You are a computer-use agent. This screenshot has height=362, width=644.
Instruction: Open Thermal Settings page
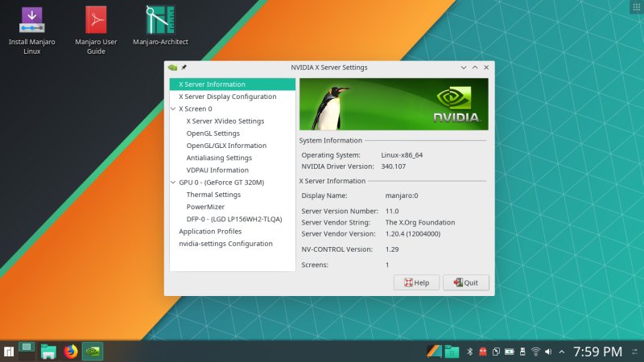(213, 195)
